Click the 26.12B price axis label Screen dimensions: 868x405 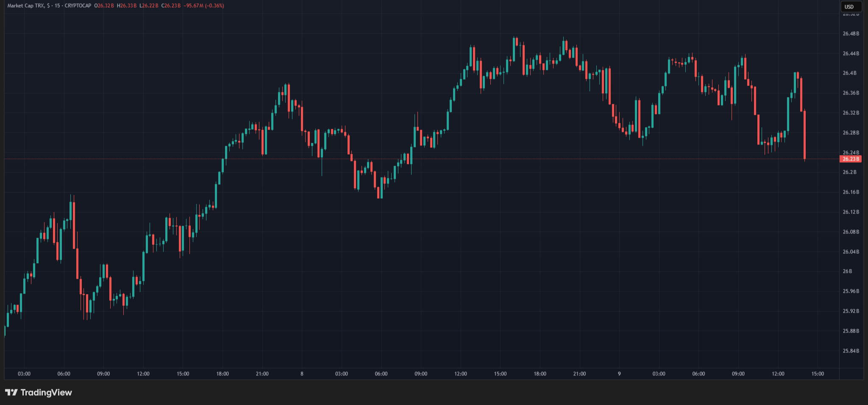point(851,212)
